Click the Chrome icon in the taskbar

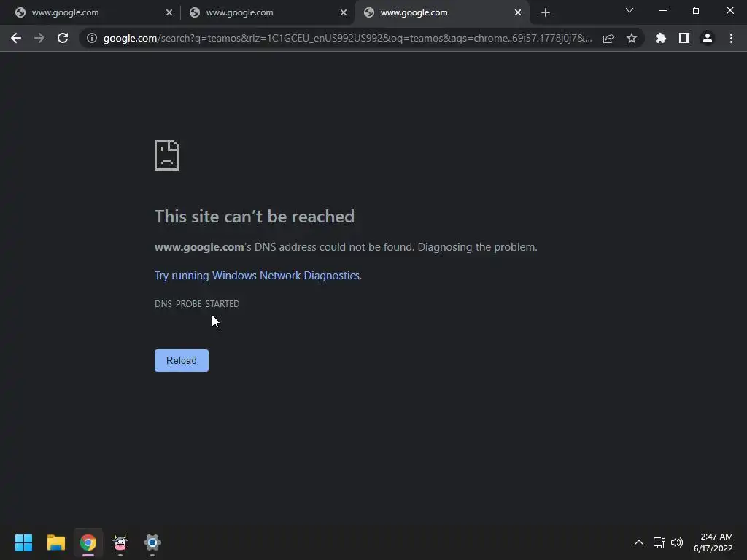click(88, 542)
